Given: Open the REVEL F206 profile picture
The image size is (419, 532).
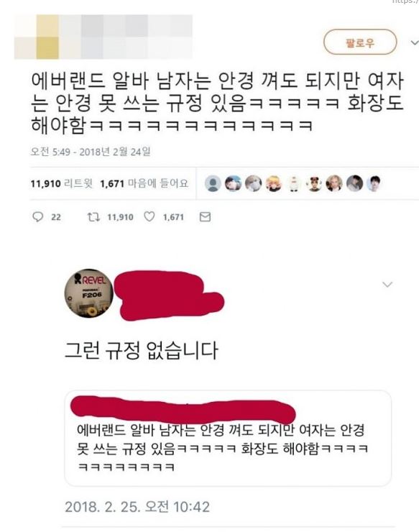Looking at the screenshot, I should pos(89,293).
